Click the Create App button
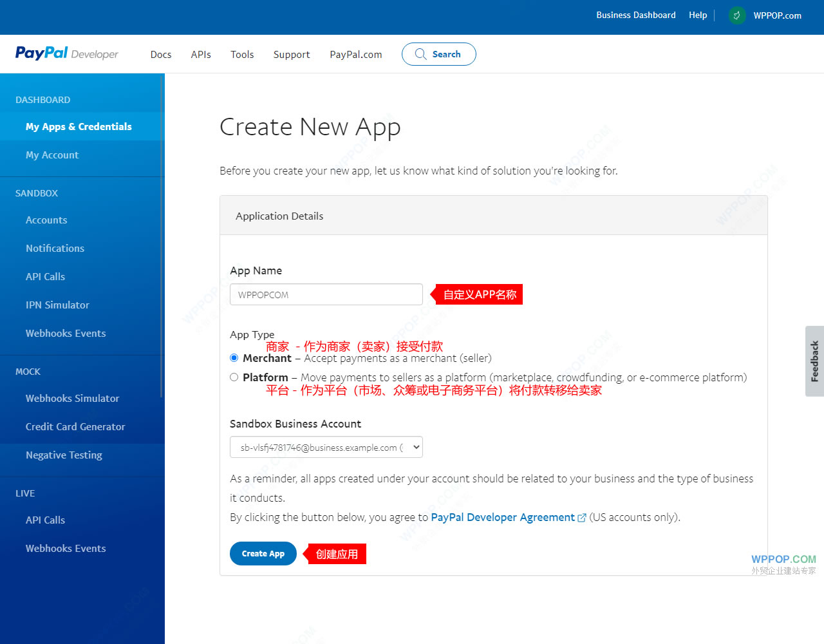The width and height of the screenshot is (824, 644). [x=263, y=554]
